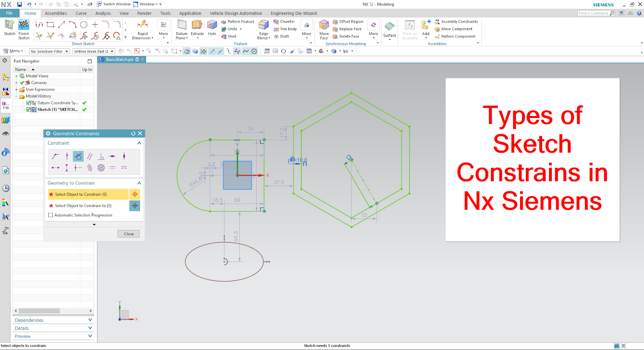This screenshot has height=350, width=644.
Task: Click the Select Object to Constrain to target button
Action: (135, 205)
